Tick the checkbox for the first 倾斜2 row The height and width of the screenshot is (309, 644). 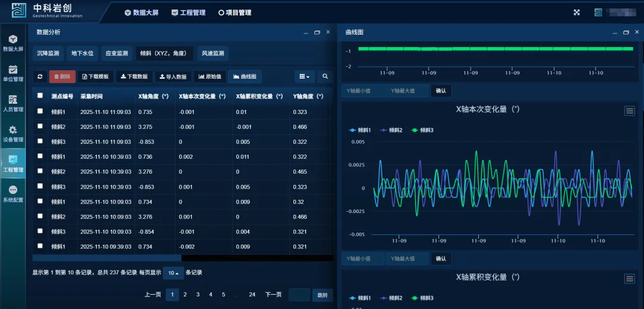(40, 126)
